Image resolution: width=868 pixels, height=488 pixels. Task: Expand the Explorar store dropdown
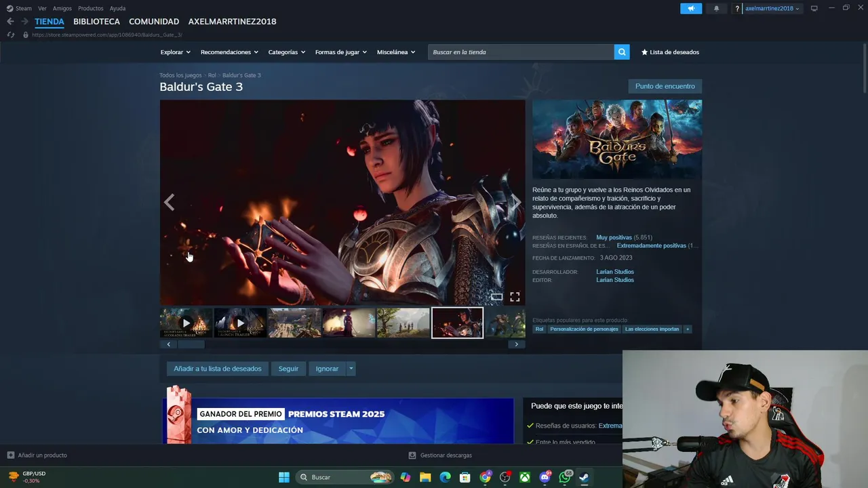pos(176,52)
